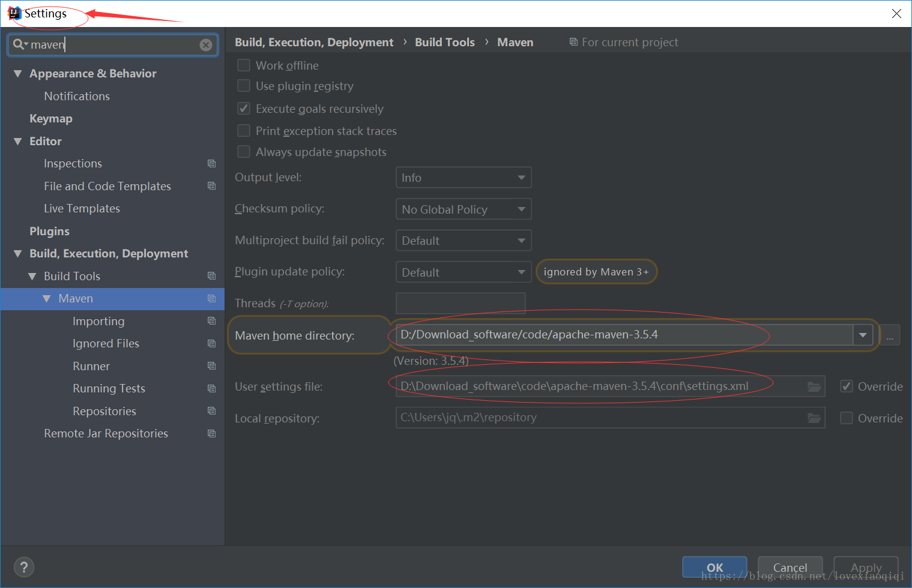
Task: Browse Maven home directory with the ellipsis button
Action: click(x=890, y=335)
